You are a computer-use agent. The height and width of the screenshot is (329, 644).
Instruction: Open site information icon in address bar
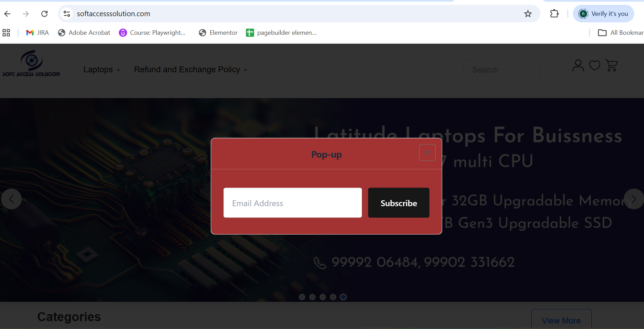click(67, 14)
